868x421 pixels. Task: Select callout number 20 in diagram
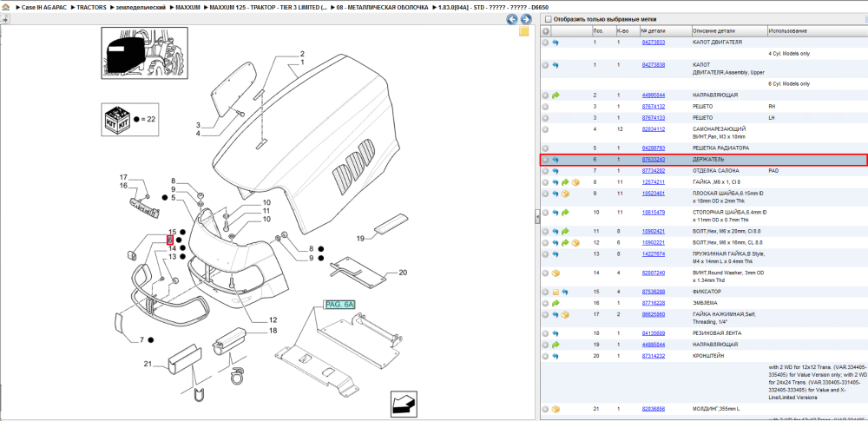[x=403, y=272]
